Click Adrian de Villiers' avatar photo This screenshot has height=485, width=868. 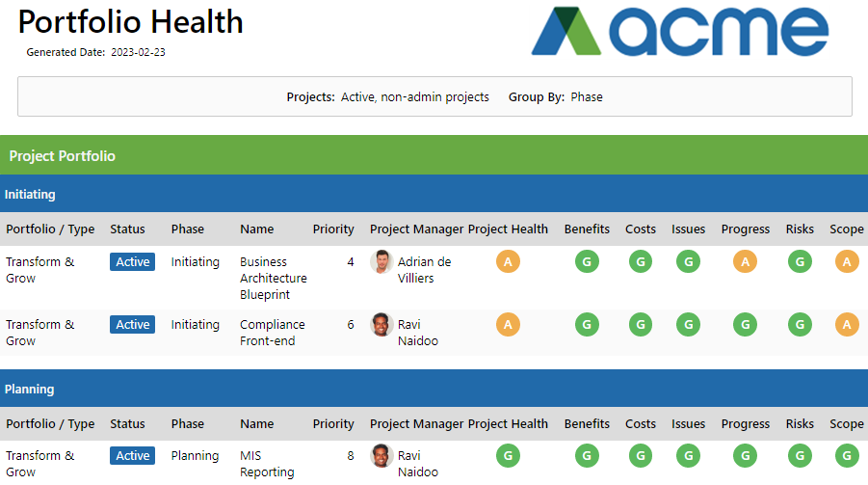tap(381, 262)
